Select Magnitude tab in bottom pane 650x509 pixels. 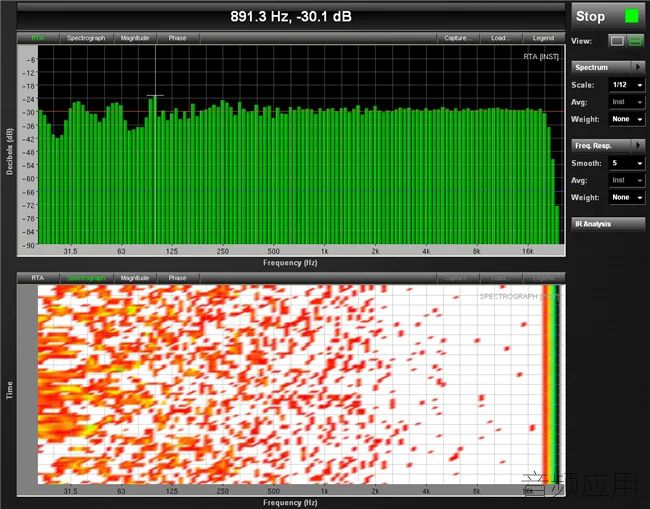pyautogui.click(x=135, y=278)
